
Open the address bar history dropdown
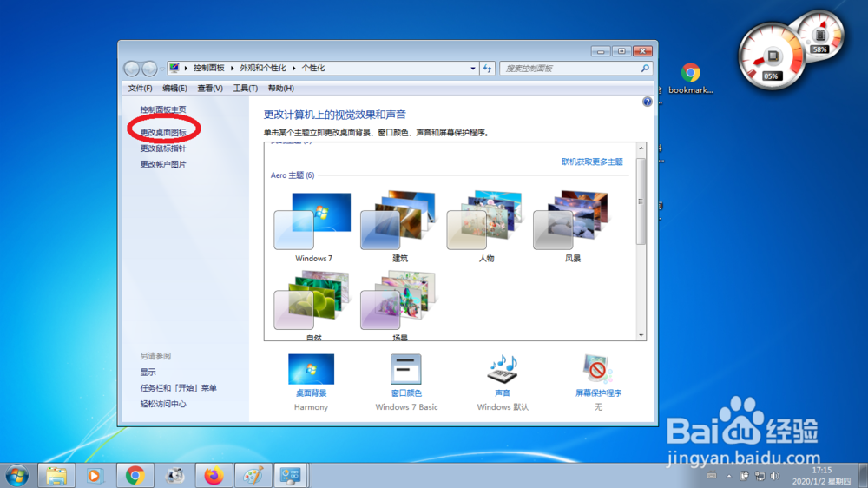(x=473, y=68)
